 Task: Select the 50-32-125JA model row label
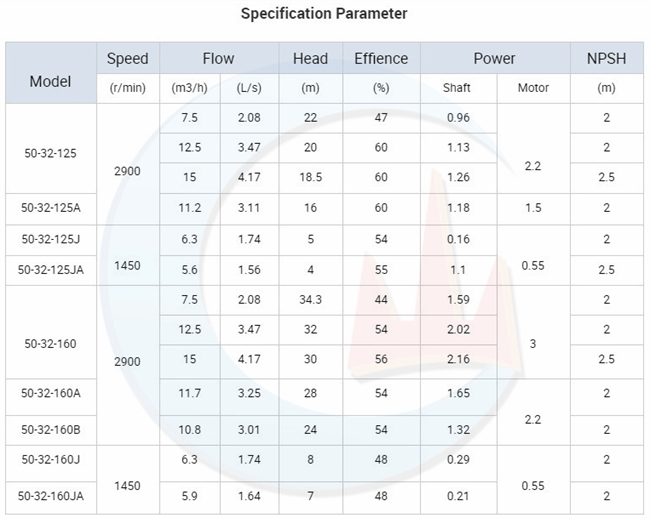coord(50,270)
